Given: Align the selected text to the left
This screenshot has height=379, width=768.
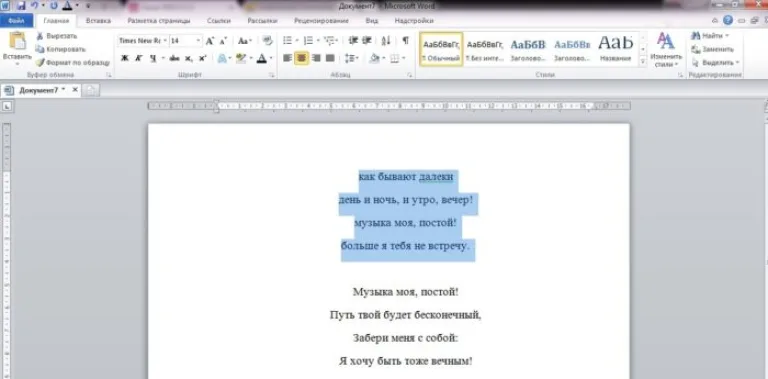Looking at the screenshot, I should click(x=288, y=58).
